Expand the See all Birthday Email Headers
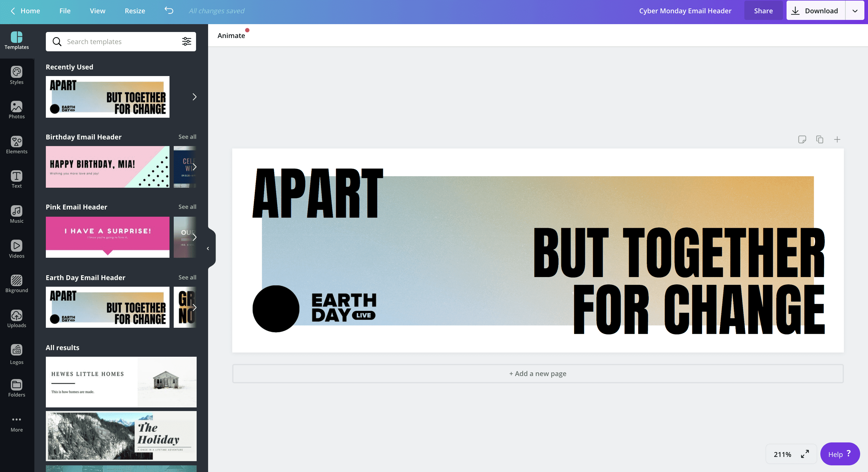 click(x=187, y=137)
